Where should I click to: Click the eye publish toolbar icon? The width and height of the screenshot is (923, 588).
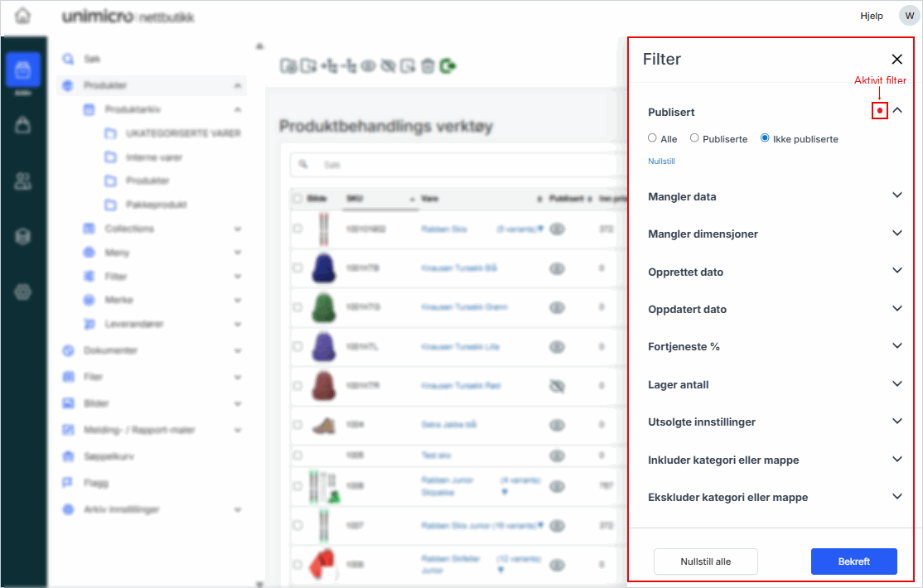pyautogui.click(x=368, y=66)
